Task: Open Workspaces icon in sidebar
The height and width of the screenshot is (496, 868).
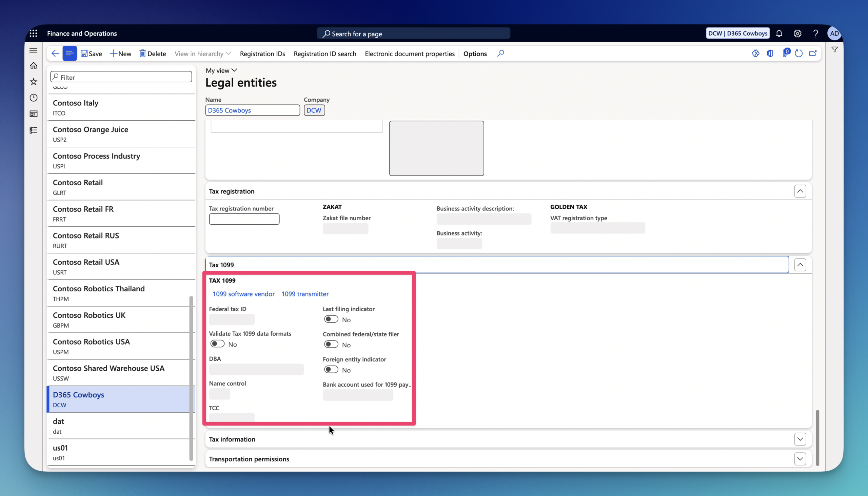Action: point(34,114)
